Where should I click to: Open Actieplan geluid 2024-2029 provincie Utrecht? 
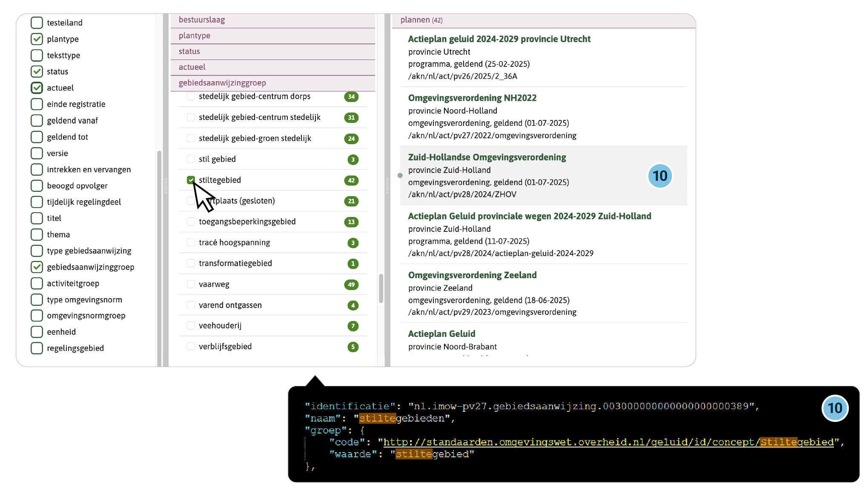(499, 39)
